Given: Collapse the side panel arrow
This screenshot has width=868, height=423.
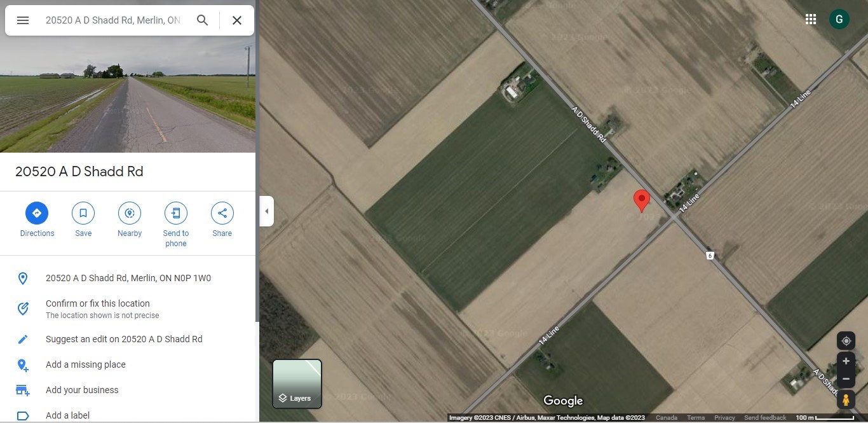Looking at the screenshot, I should [267, 211].
